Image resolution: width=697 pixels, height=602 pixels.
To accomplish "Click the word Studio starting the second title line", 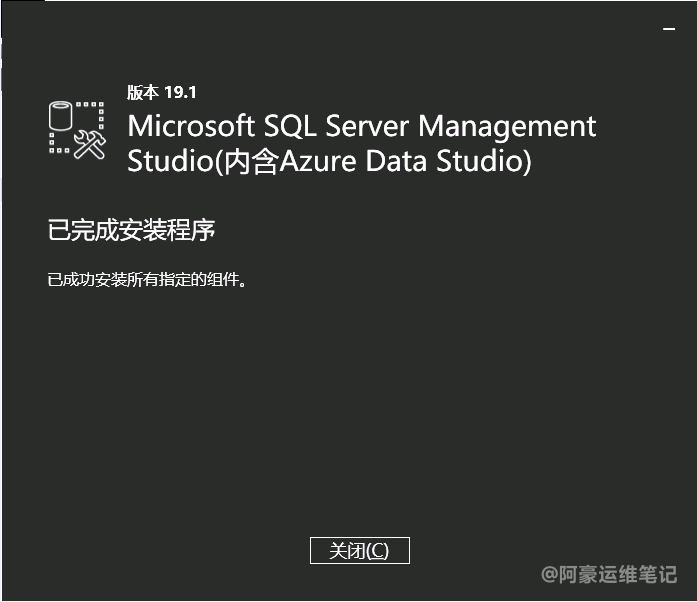I will coord(171,161).
